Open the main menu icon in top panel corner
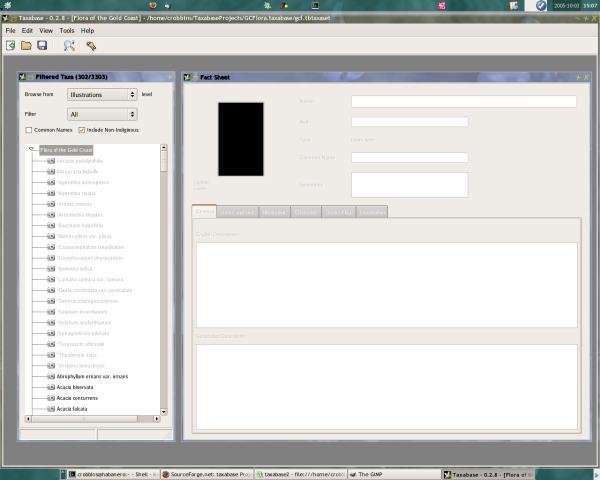The image size is (600, 480). [x=8, y=5]
